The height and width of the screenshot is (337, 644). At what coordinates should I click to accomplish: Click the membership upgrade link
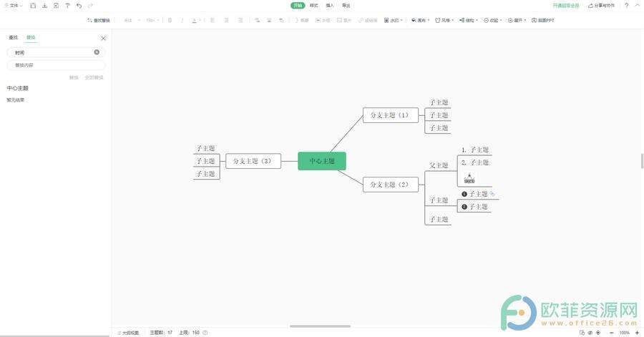coord(566,5)
